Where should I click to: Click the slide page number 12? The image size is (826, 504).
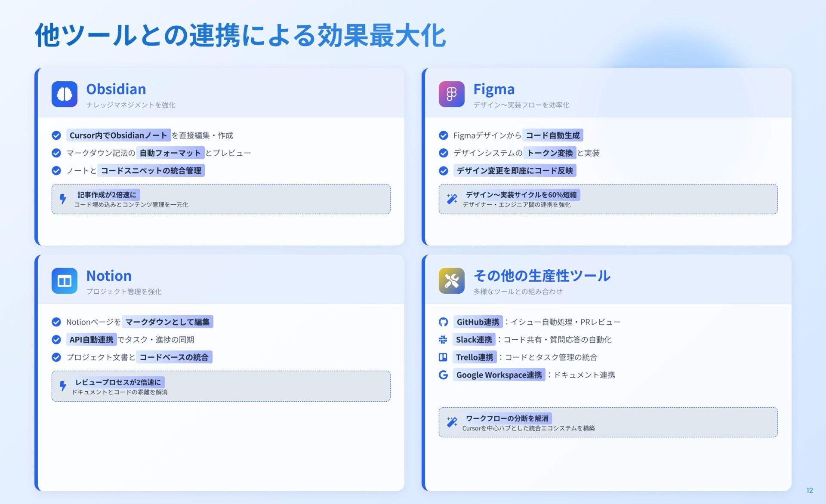click(x=810, y=490)
